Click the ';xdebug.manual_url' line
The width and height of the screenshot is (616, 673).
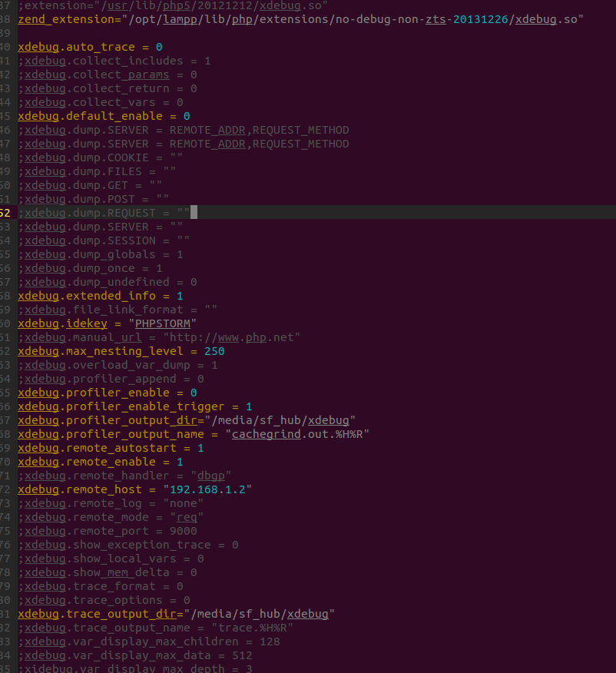tap(159, 337)
